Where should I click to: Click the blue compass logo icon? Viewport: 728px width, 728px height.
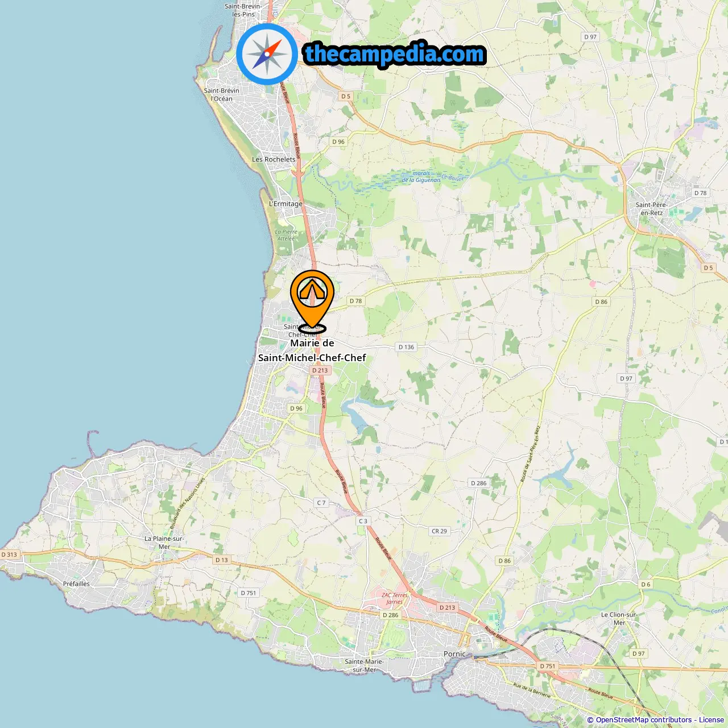point(267,54)
